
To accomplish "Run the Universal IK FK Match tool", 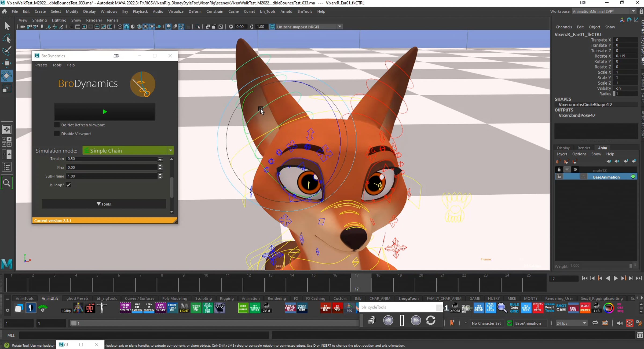I will click(x=538, y=308).
